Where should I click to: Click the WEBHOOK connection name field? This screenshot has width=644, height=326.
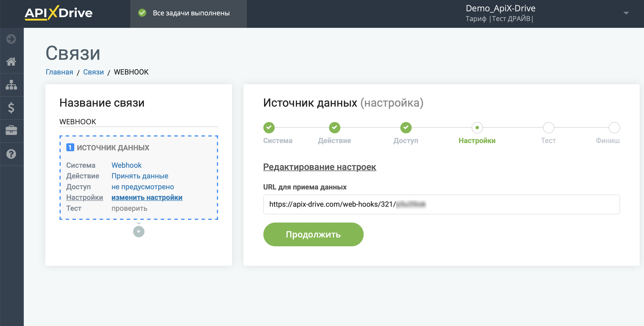coord(139,122)
